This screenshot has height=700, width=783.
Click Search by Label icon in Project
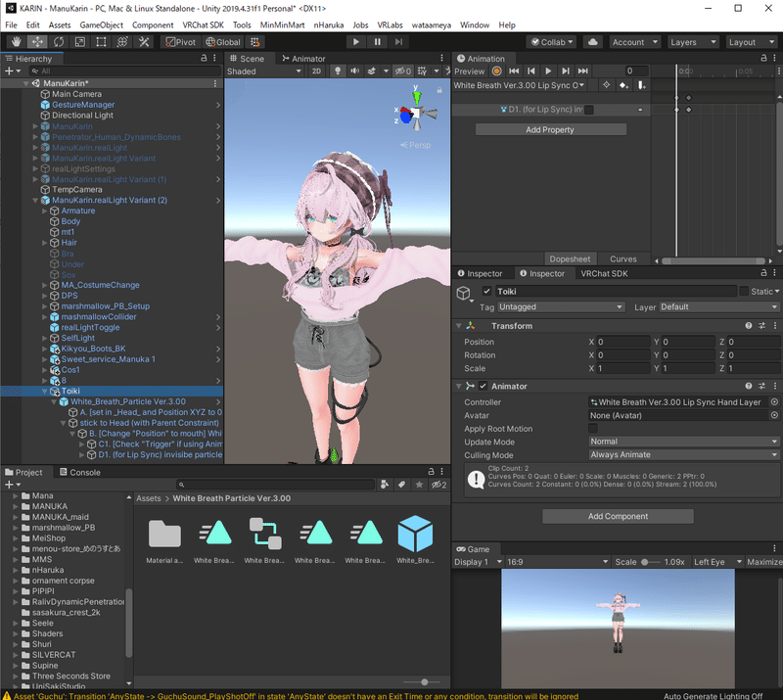point(402,485)
